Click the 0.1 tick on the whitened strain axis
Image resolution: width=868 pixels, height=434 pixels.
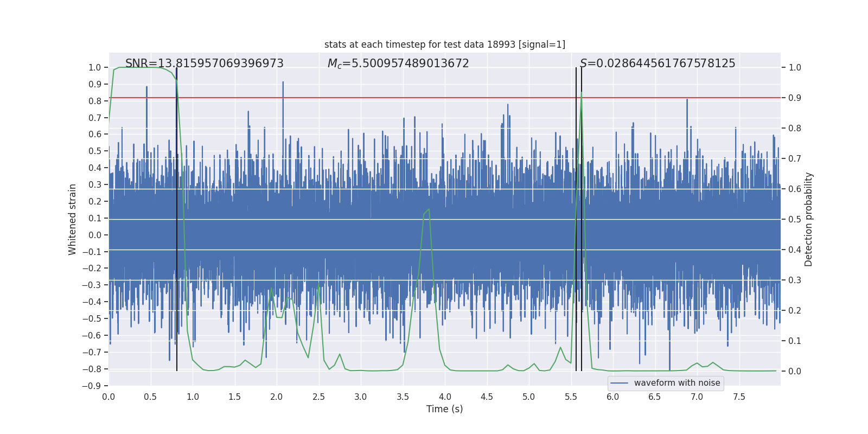coord(95,219)
